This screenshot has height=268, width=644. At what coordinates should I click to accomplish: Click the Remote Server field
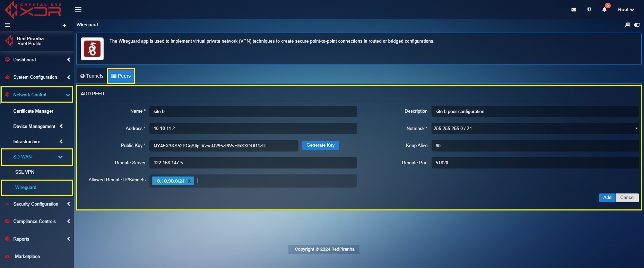click(x=253, y=163)
